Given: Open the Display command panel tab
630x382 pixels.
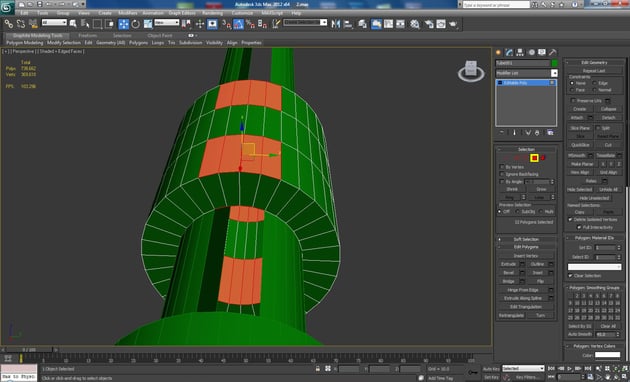Looking at the screenshot, I should coord(542,52).
